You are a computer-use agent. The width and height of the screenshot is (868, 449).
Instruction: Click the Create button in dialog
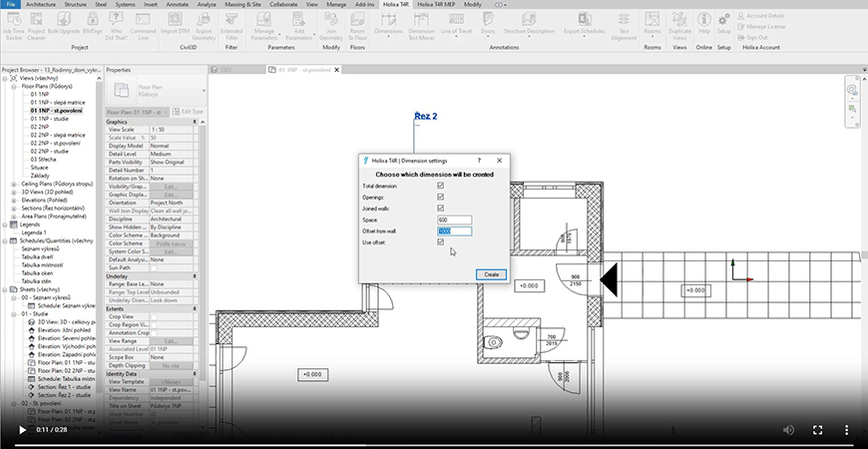click(492, 274)
